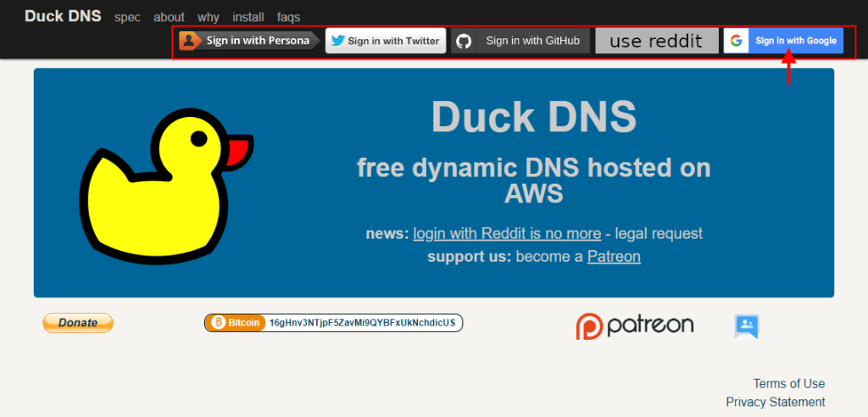
Task: Open the Terms of Use link
Action: coord(788,383)
